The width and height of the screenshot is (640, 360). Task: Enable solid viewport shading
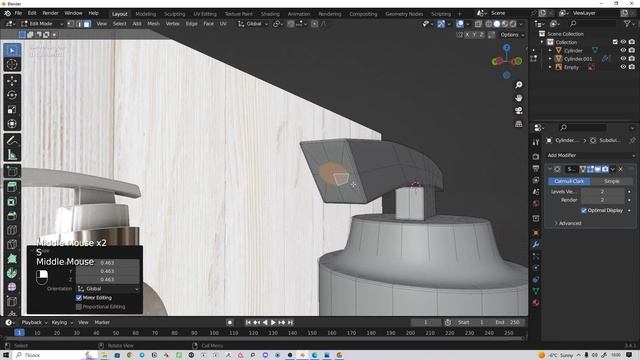[x=497, y=24]
